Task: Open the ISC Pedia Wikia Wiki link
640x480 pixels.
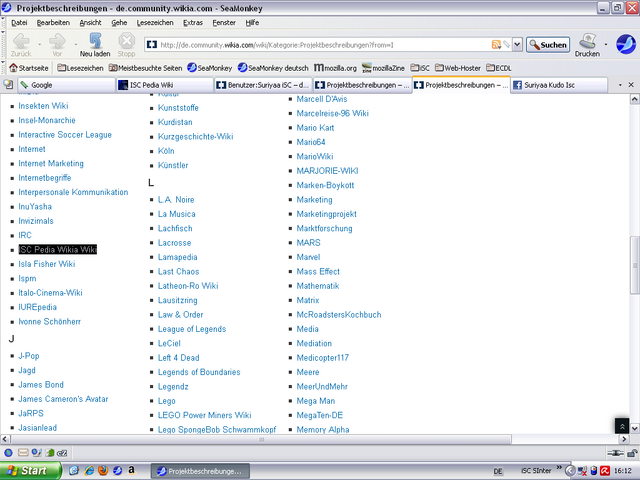Action: pos(58,249)
